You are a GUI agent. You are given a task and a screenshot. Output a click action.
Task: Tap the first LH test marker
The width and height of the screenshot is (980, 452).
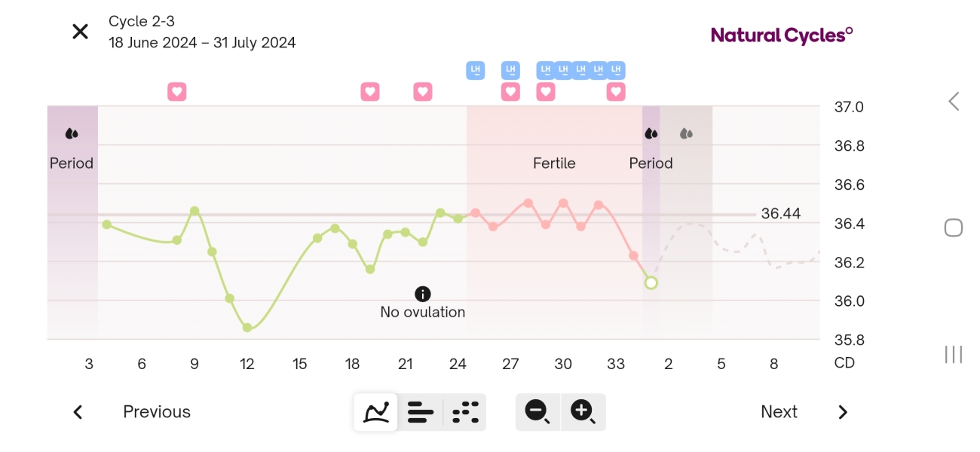click(x=475, y=71)
